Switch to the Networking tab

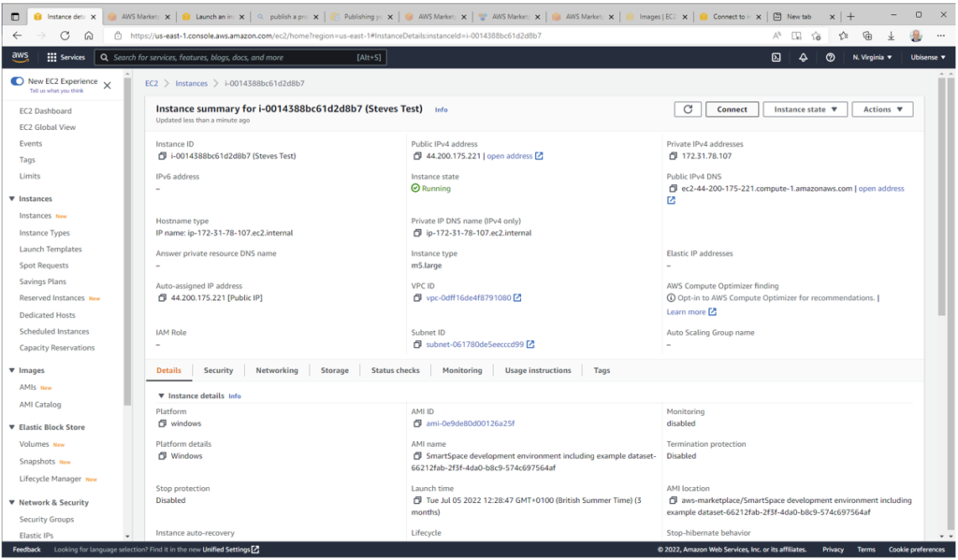[277, 371]
